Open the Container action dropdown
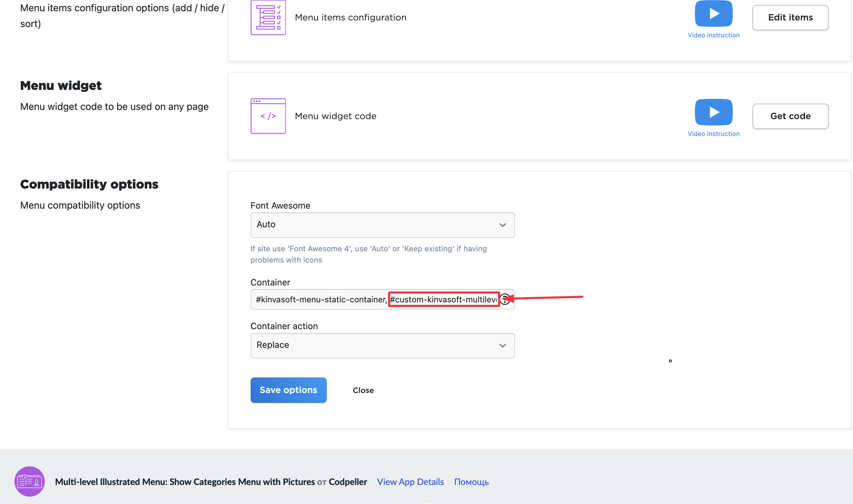This screenshot has height=504, width=853. coord(374,345)
